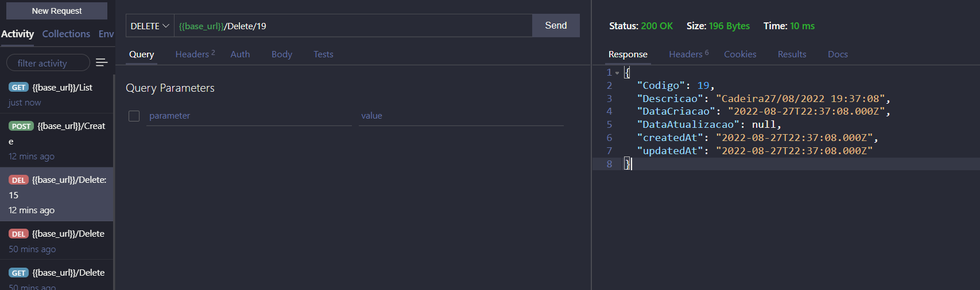The image size is (980, 290).
Task: Click the request URL input field
Action: 353,26
